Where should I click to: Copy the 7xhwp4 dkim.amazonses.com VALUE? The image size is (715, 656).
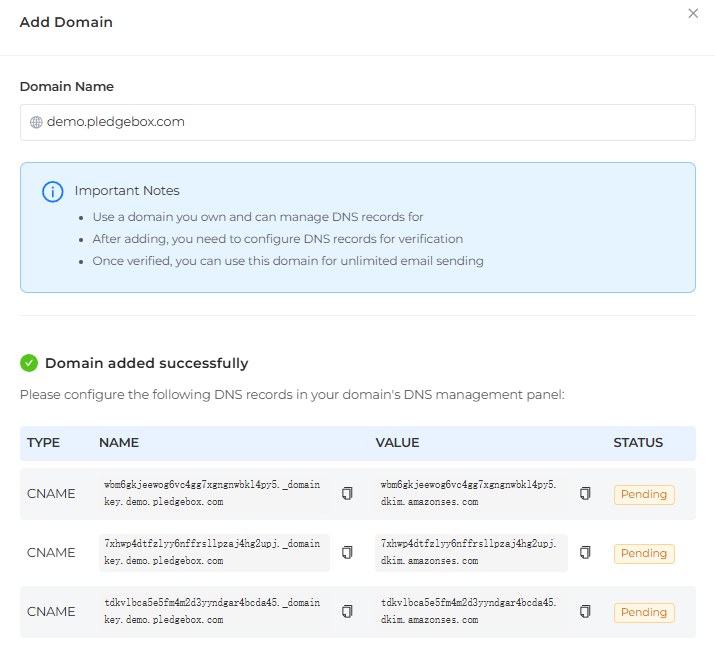point(585,553)
